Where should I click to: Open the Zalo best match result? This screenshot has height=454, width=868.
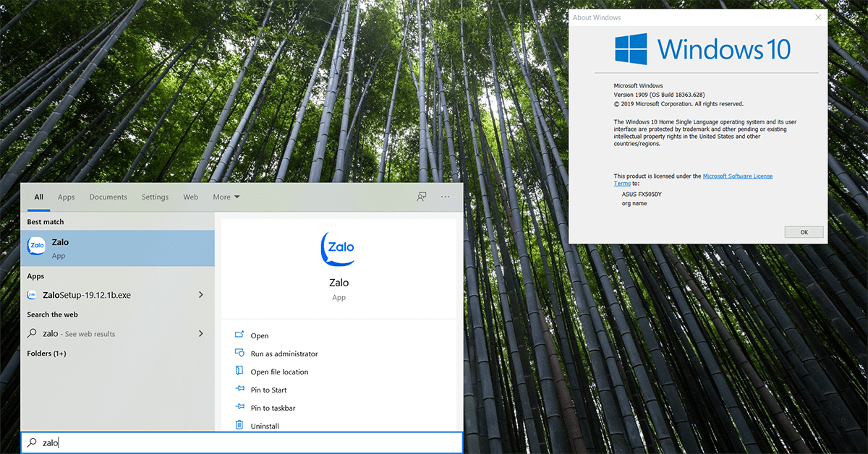tap(117, 248)
